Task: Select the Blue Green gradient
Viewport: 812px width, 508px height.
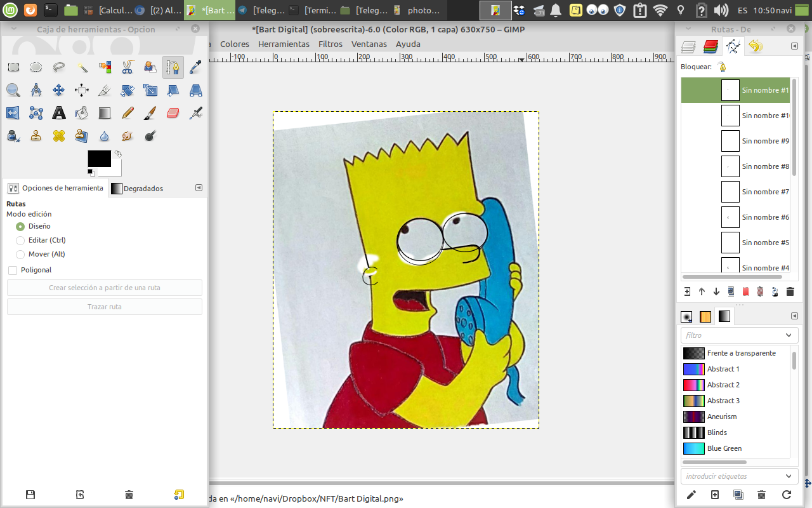Action: (x=737, y=448)
